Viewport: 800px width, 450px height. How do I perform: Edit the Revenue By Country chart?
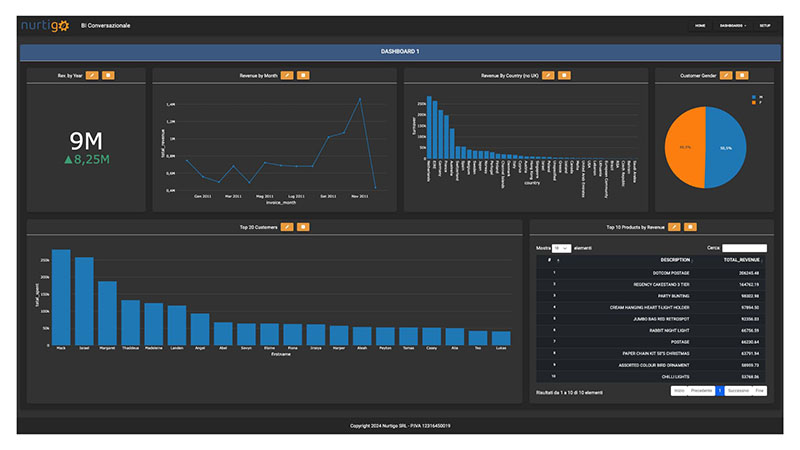pyautogui.click(x=548, y=76)
